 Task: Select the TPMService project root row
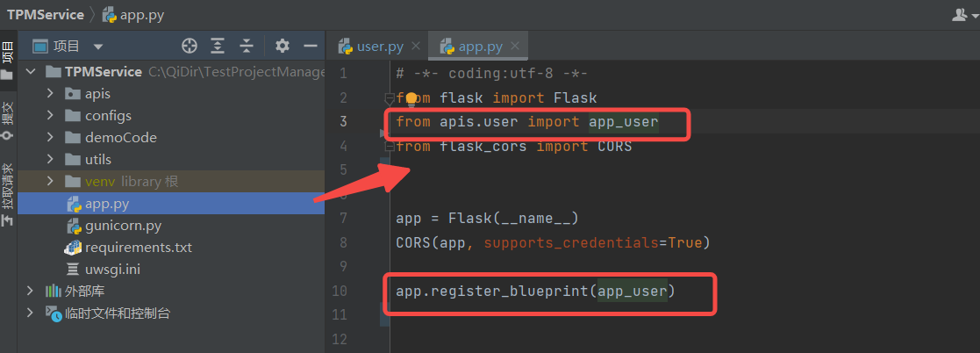point(171,72)
